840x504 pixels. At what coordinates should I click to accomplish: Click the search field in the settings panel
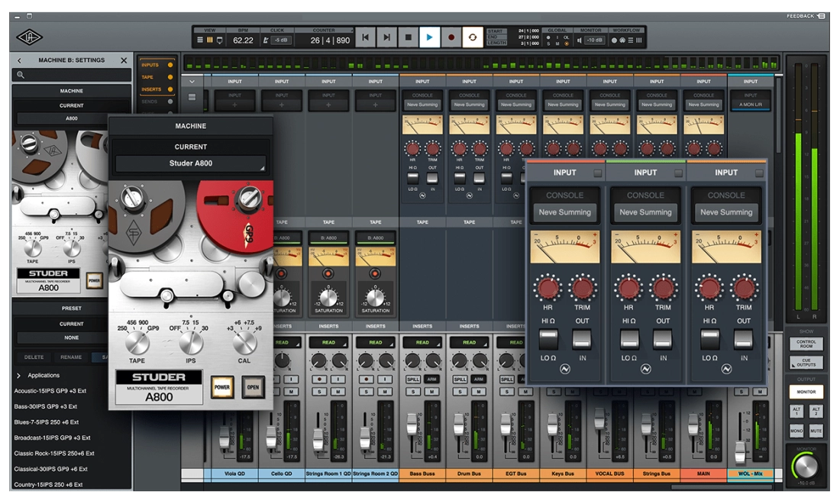point(72,75)
